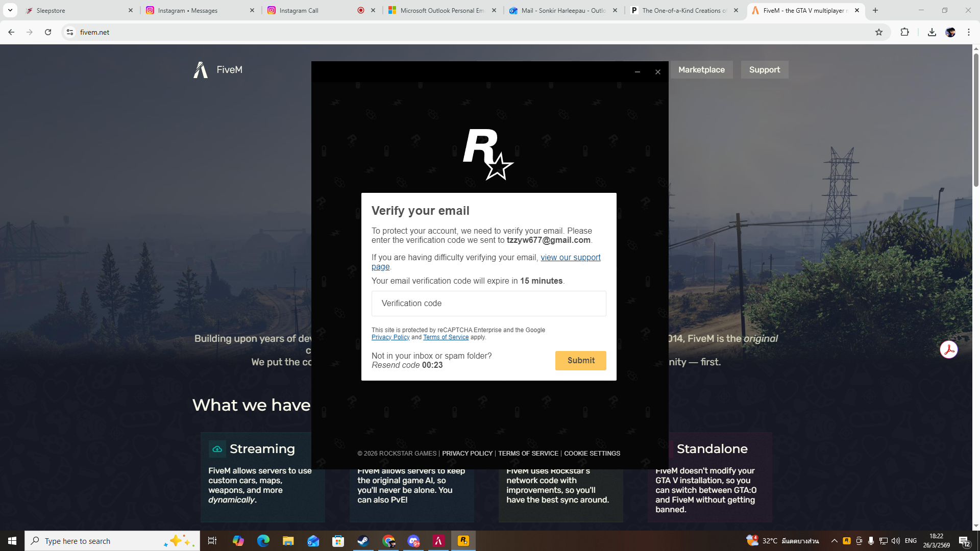Expand tab search dropdown arrow
The width and height of the screenshot is (980, 551).
[10, 10]
